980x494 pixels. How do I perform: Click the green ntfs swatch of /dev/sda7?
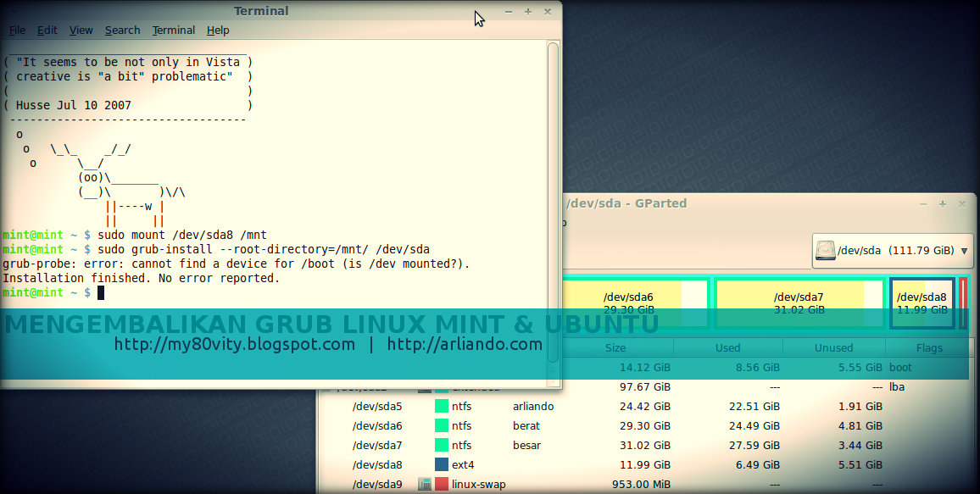[x=442, y=446]
